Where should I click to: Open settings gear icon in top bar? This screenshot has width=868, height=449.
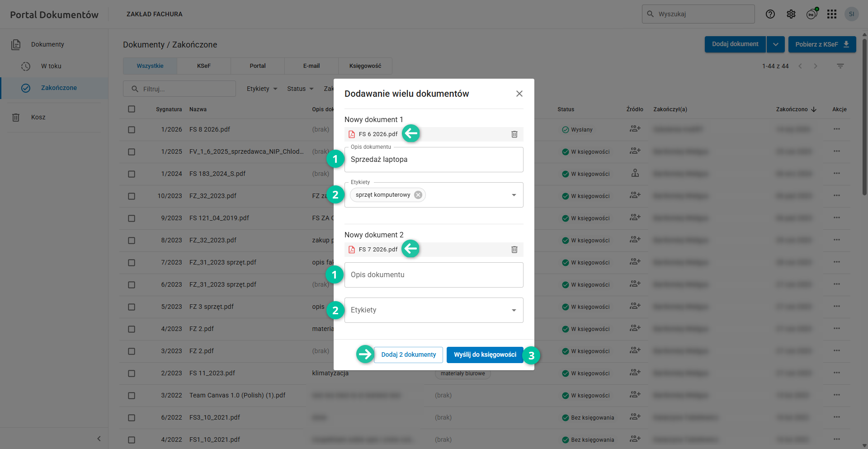click(x=791, y=14)
